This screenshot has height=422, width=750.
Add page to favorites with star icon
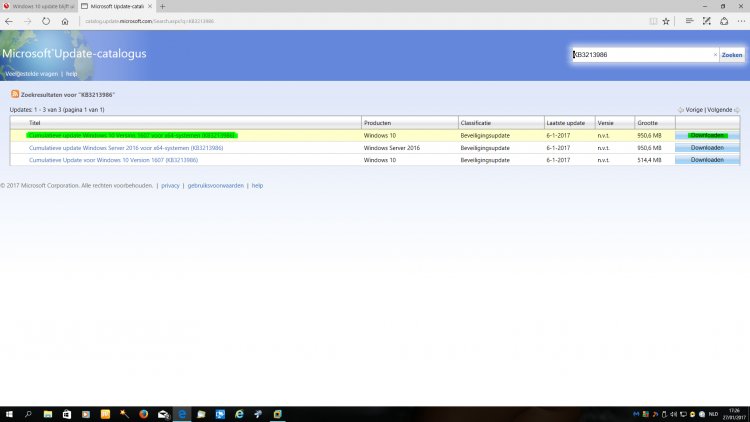coord(666,20)
